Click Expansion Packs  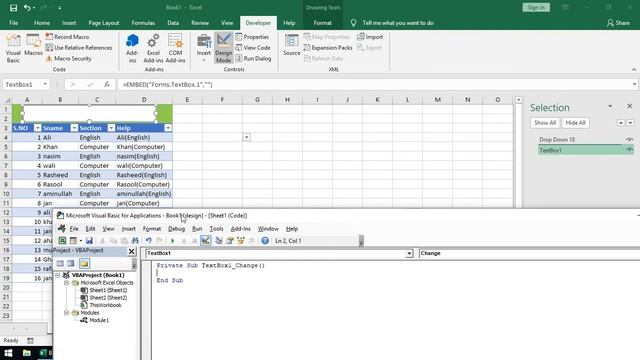(x=328, y=48)
